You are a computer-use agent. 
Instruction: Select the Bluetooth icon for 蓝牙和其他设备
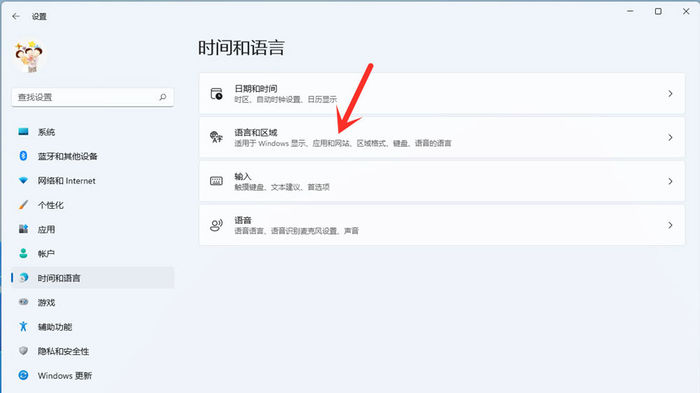click(x=23, y=156)
